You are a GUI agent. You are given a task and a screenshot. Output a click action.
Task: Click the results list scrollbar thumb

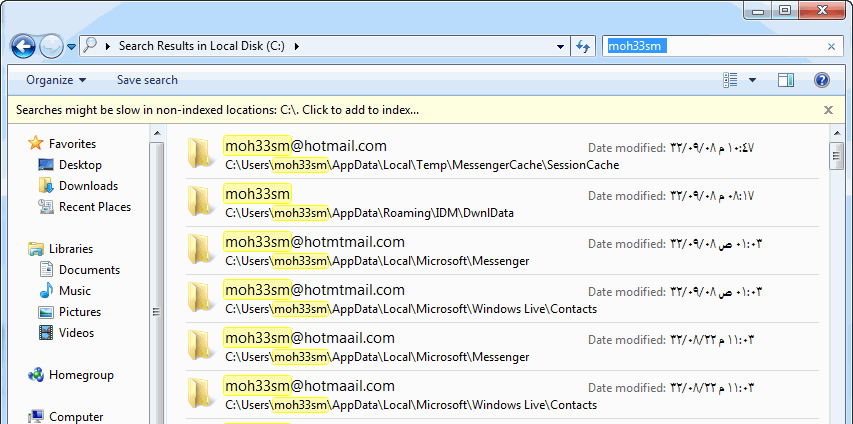click(x=836, y=156)
